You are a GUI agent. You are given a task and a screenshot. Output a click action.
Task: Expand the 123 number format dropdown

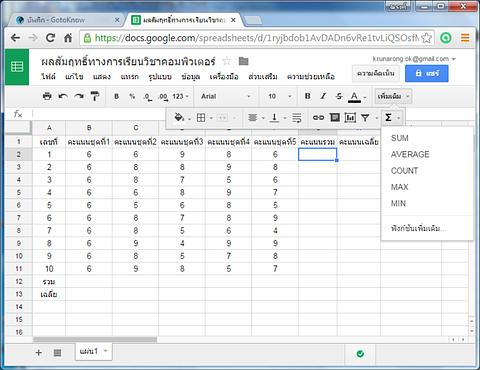coord(180,96)
